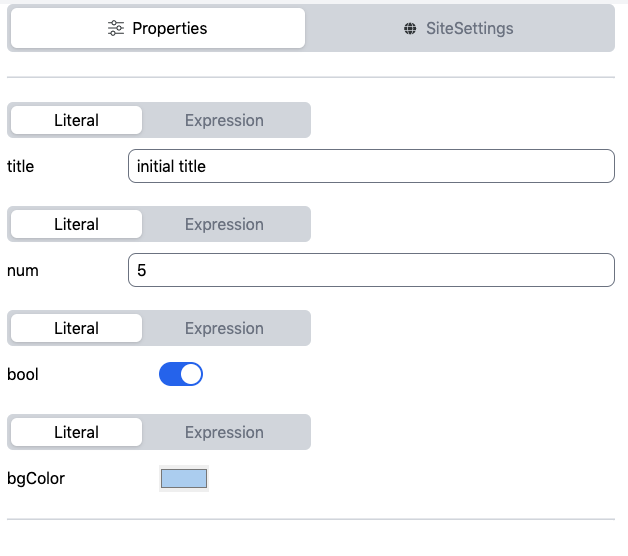Click the 'title' property label
Screen dimensions: 628x556
[21, 166]
